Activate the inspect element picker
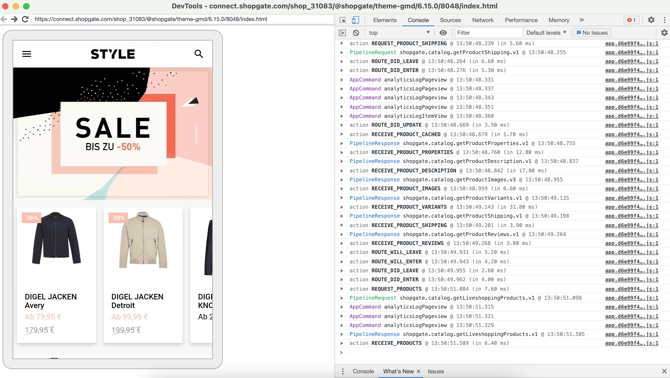This screenshot has width=670, height=378. tap(343, 20)
